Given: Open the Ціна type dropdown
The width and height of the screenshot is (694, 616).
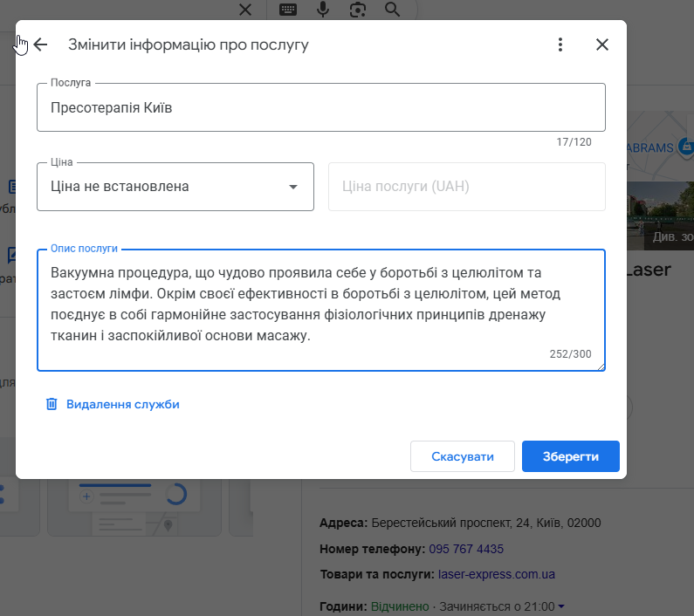Looking at the screenshot, I should pyautogui.click(x=175, y=187).
